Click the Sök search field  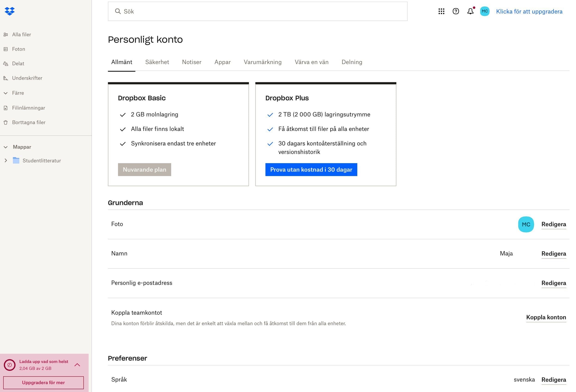258,11
